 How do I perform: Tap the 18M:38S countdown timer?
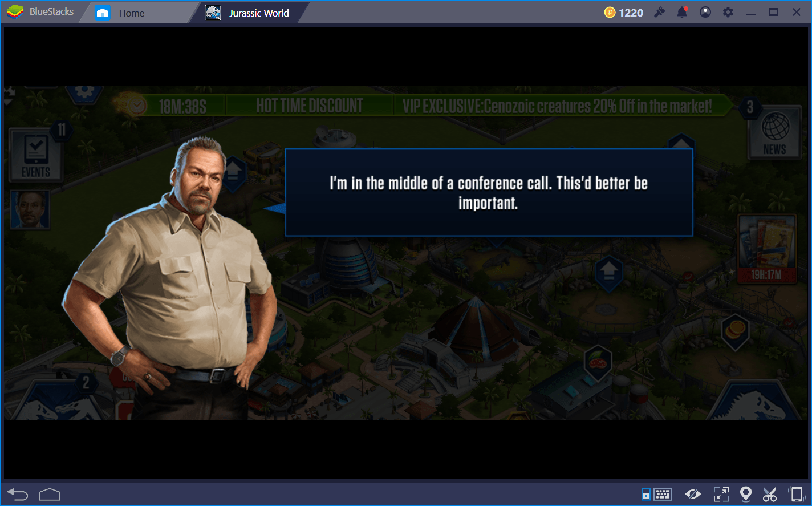182,106
